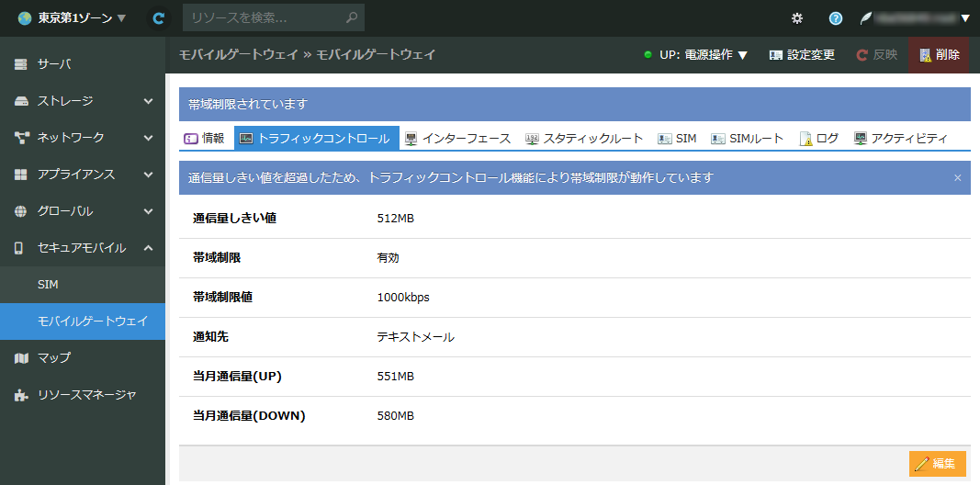Click the ストレージ disk icon
This screenshot has height=485, width=980.
[21, 101]
